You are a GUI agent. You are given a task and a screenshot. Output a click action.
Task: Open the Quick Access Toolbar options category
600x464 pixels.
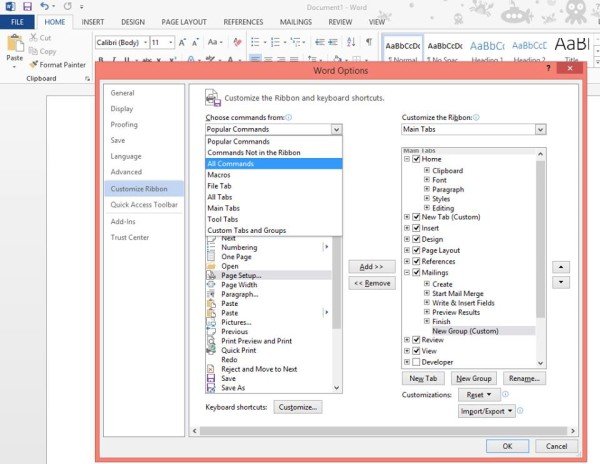pos(144,205)
